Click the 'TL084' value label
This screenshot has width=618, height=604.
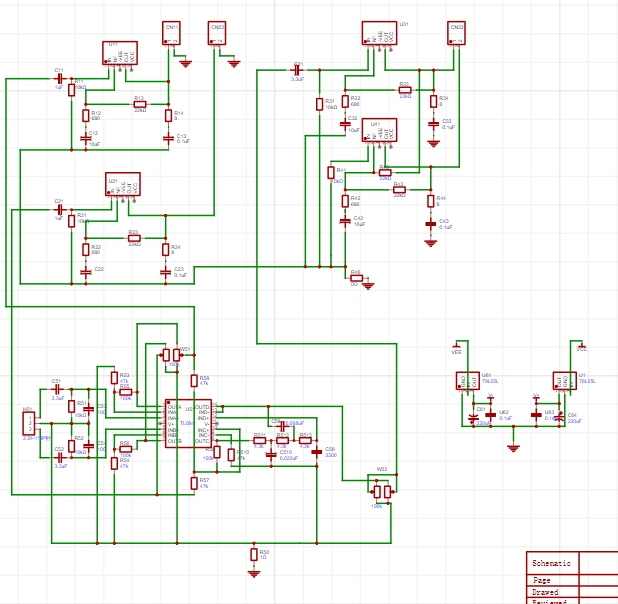point(187,423)
